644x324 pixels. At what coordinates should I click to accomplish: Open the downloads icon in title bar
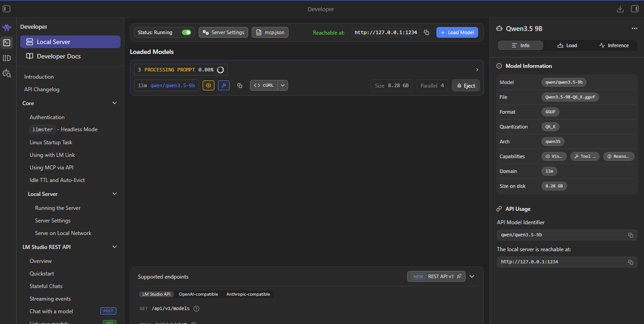[620, 9]
